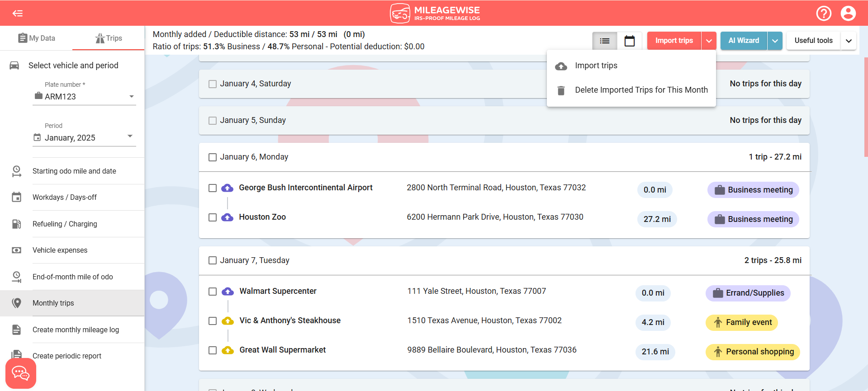Click trash icon for Delete Imported Trips
This screenshot has width=868, height=391.
(561, 90)
